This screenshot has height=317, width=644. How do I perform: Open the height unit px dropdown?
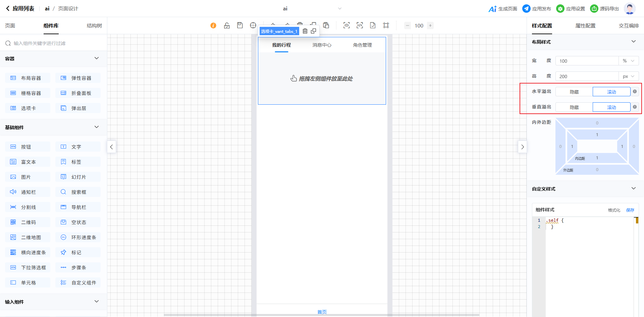point(628,76)
